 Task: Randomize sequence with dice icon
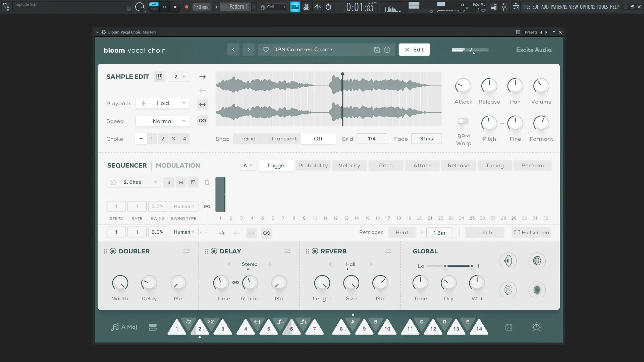pos(193,182)
